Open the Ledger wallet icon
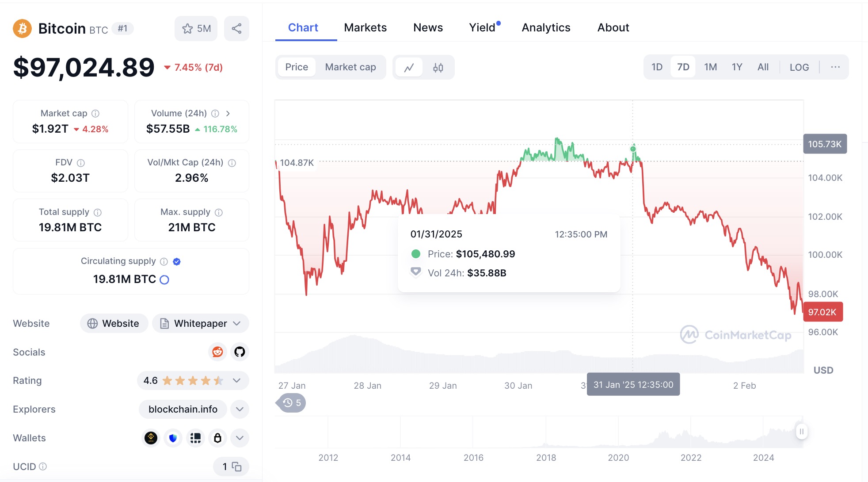Image resolution: width=868 pixels, height=482 pixels. point(195,438)
